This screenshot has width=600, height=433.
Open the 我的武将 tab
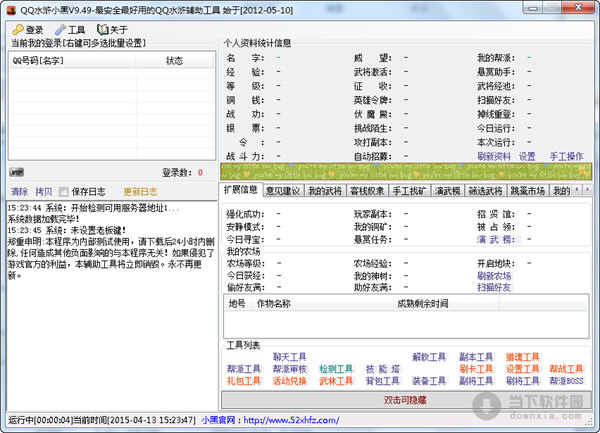click(x=325, y=191)
